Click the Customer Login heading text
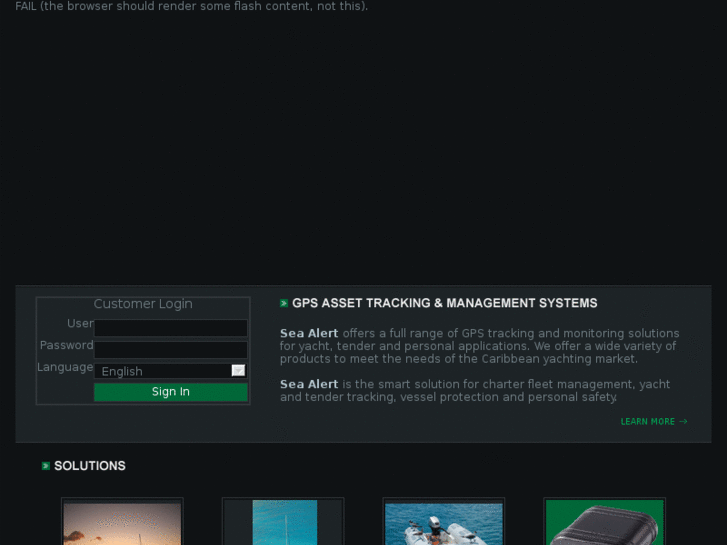Image resolution: width=727 pixels, height=545 pixels. [x=143, y=304]
